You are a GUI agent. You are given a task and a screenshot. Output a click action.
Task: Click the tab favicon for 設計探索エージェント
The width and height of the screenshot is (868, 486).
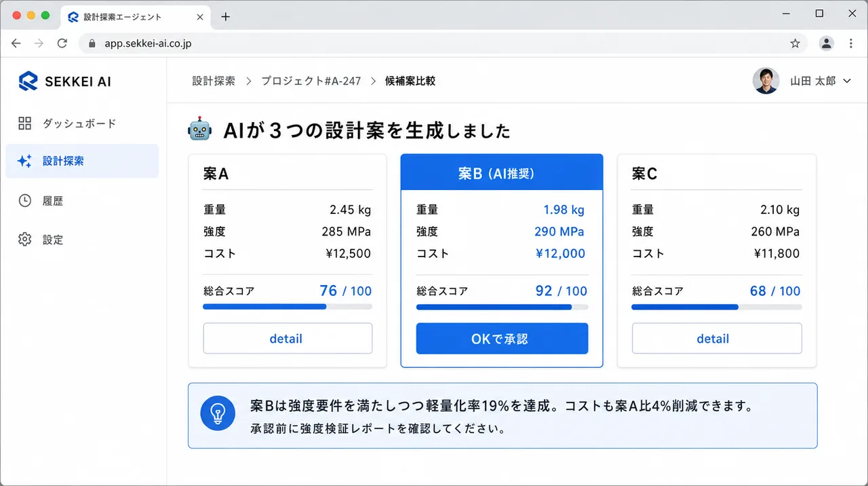73,17
